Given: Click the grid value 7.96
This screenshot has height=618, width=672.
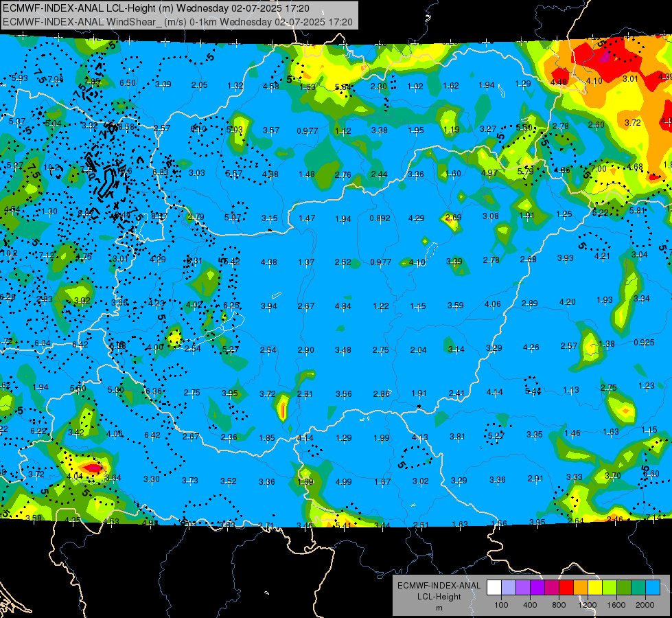Looking at the screenshot, I should (x=56, y=80).
